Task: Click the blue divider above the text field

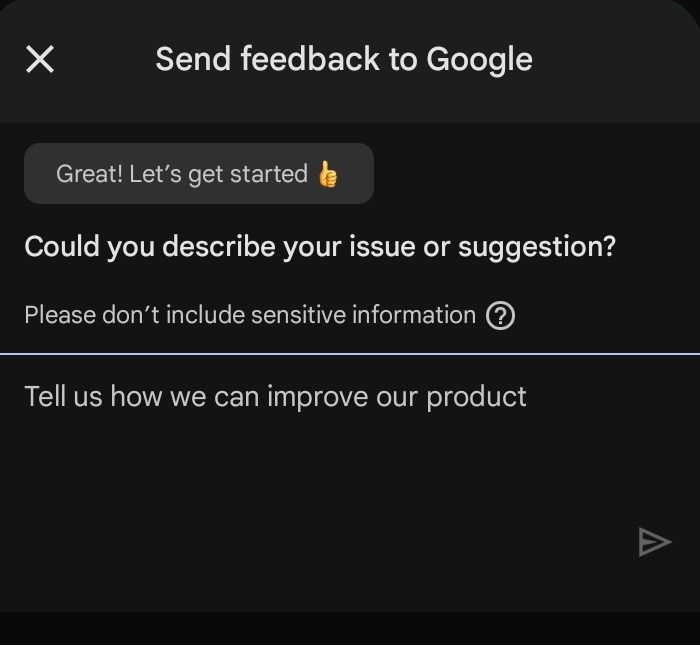Action: [350, 353]
